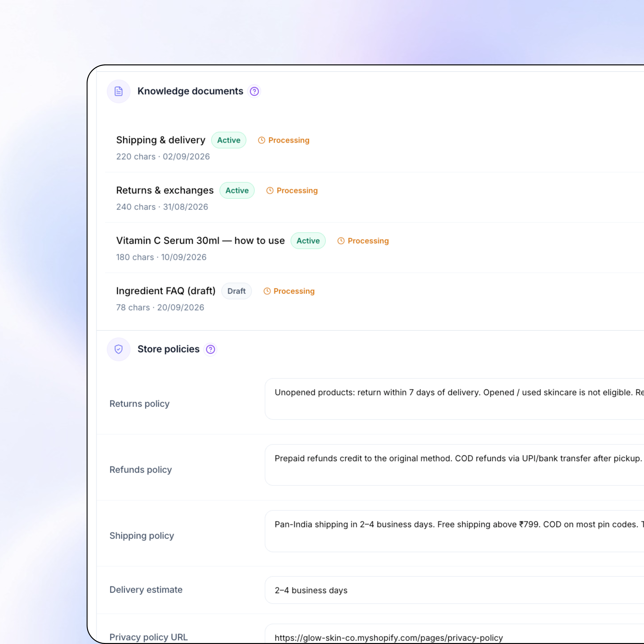Click the Store policies shield icon

(118, 349)
